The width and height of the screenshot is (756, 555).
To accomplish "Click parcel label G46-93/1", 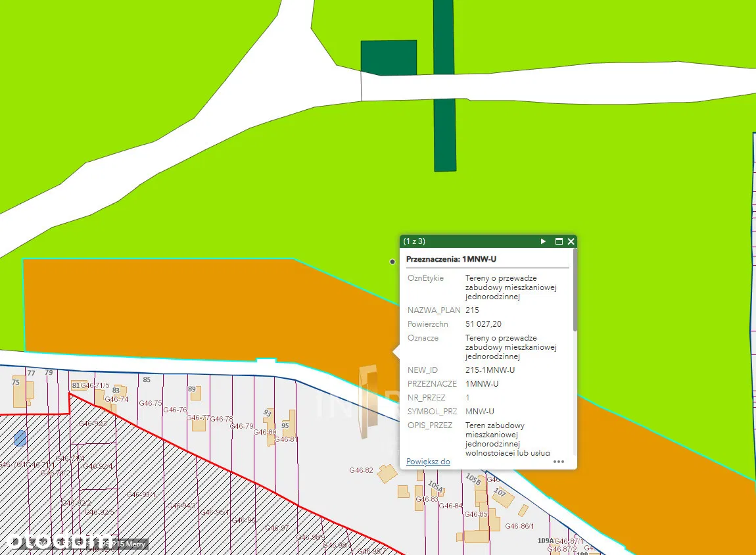I will point(141,495).
